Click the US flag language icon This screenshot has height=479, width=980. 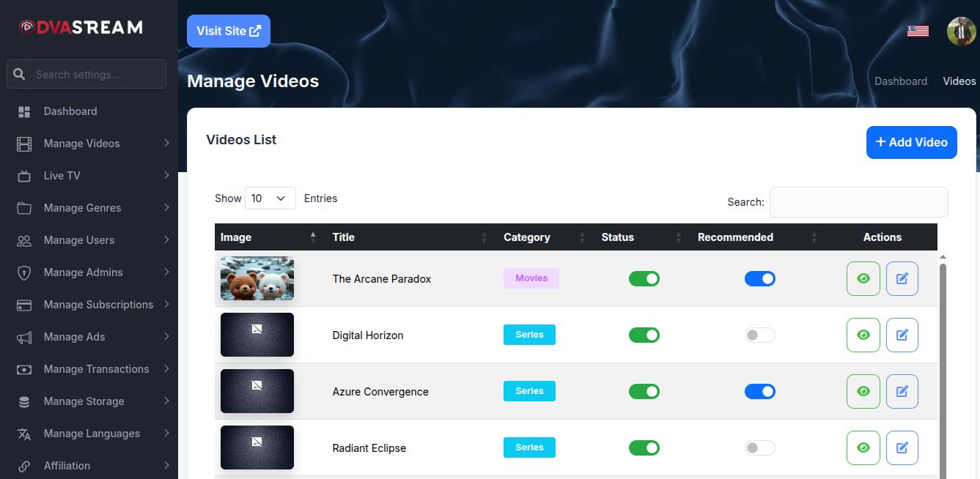click(x=918, y=31)
